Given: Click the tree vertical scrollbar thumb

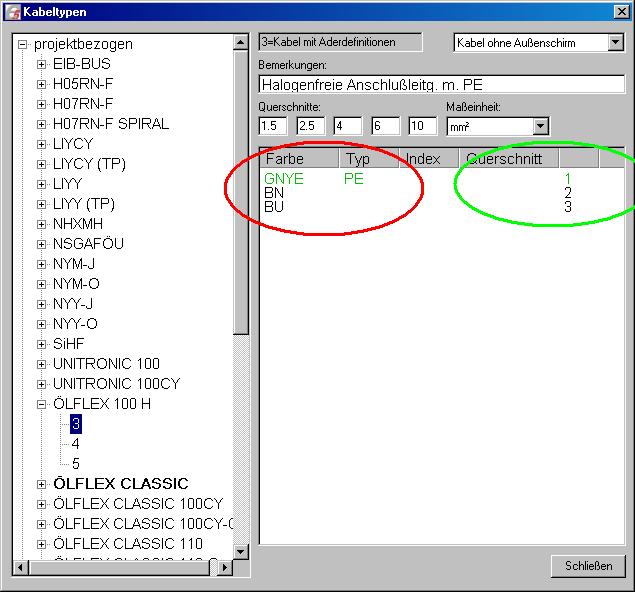Looking at the screenshot, I should (x=241, y=192).
